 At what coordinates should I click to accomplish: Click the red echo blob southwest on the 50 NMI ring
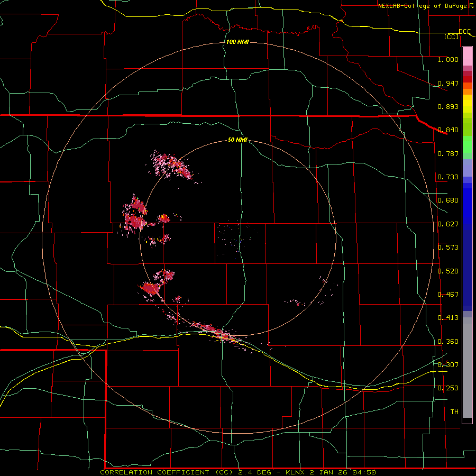pos(149,288)
